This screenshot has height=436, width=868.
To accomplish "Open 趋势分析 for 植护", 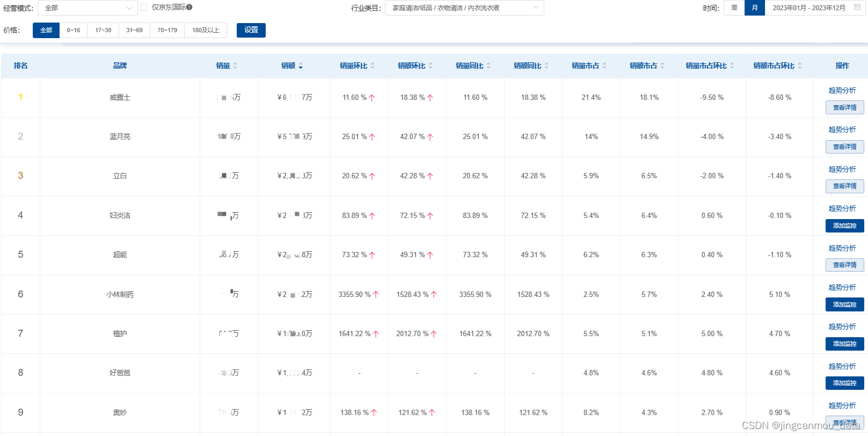I will tap(842, 326).
